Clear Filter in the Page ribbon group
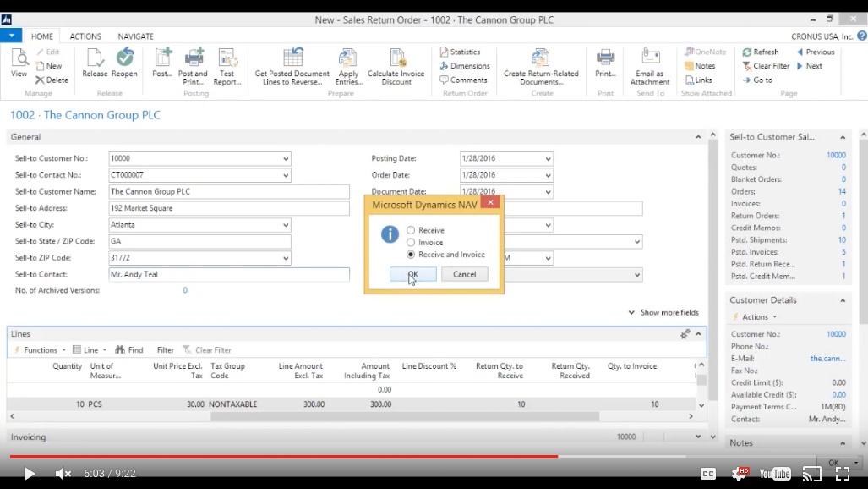Viewport: 868px width, 489px height. coord(766,66)
